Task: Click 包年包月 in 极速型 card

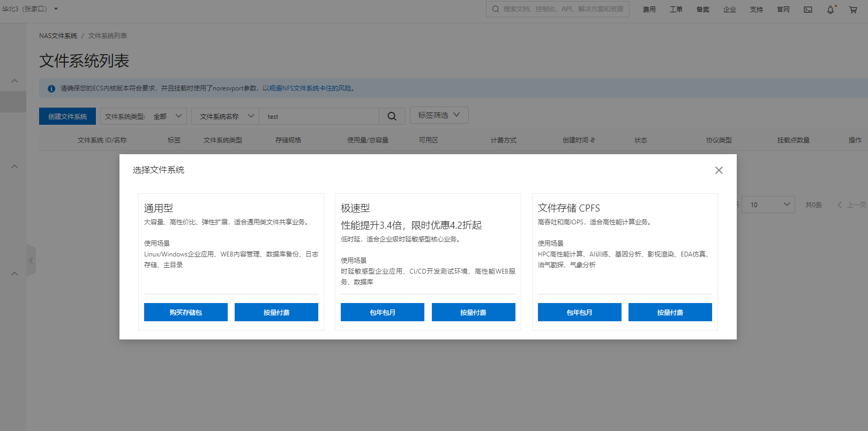Action: pos(383,312)
